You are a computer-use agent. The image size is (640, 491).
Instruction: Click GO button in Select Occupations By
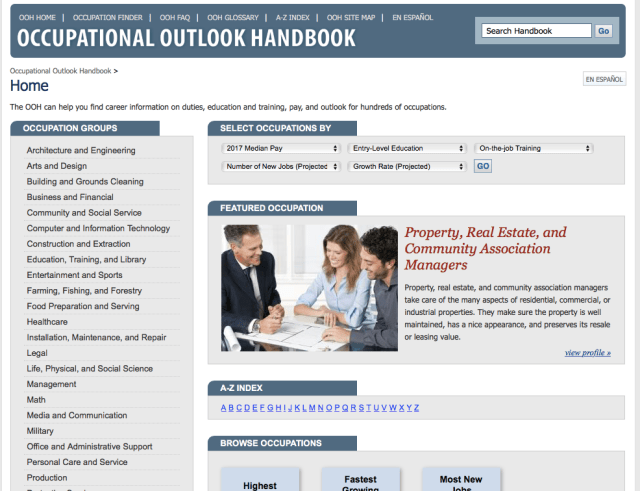pyautogui.click(x=483, y=166)
